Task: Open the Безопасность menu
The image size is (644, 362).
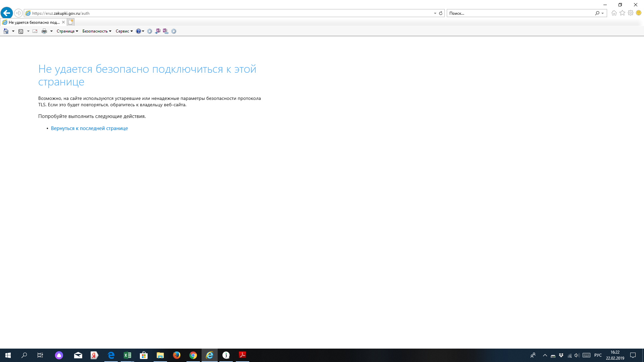Action: click(97, 31)
